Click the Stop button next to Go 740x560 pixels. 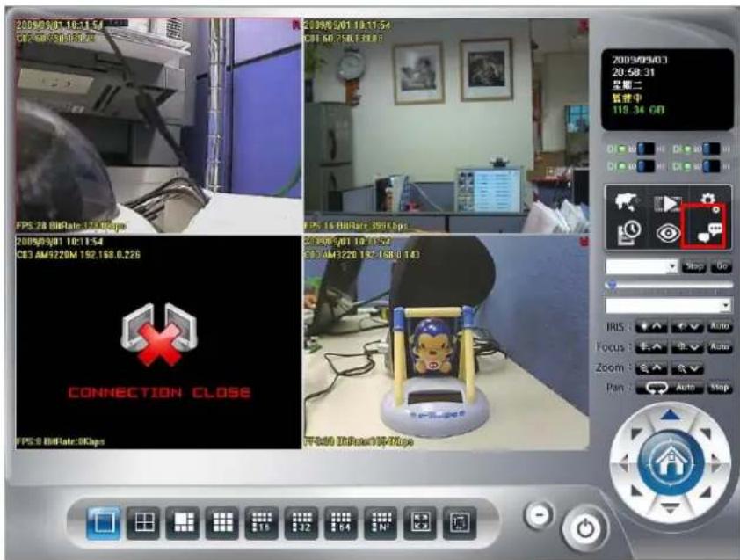click(693, 266)
